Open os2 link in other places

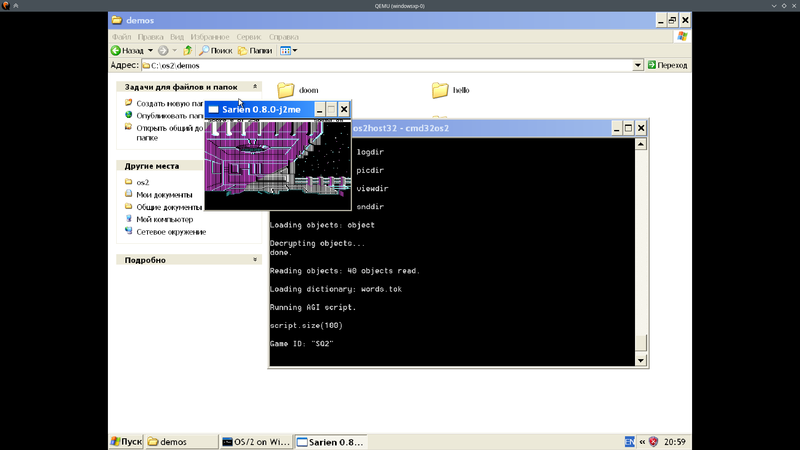point(142,182)
